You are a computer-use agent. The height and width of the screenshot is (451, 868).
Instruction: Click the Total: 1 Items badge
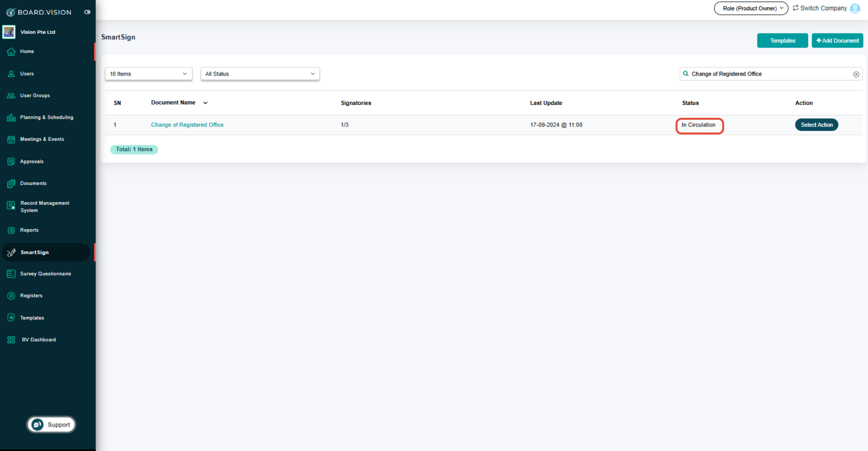point(134,150)
